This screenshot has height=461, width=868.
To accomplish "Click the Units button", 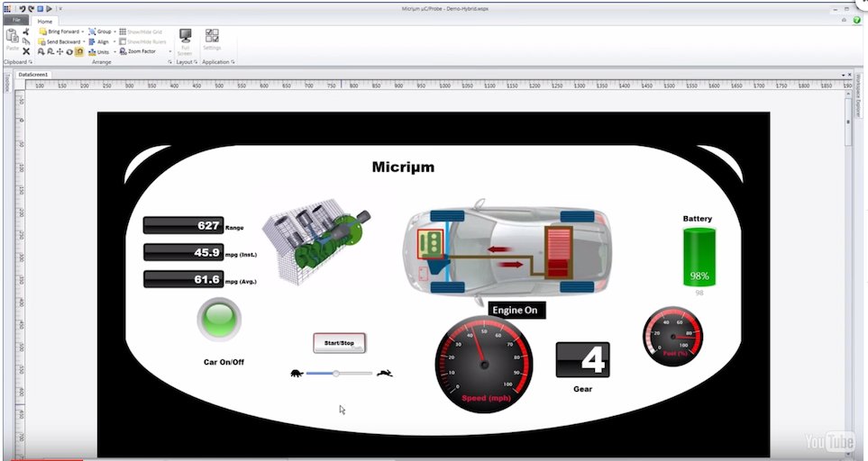I will (x=99, y=51).
